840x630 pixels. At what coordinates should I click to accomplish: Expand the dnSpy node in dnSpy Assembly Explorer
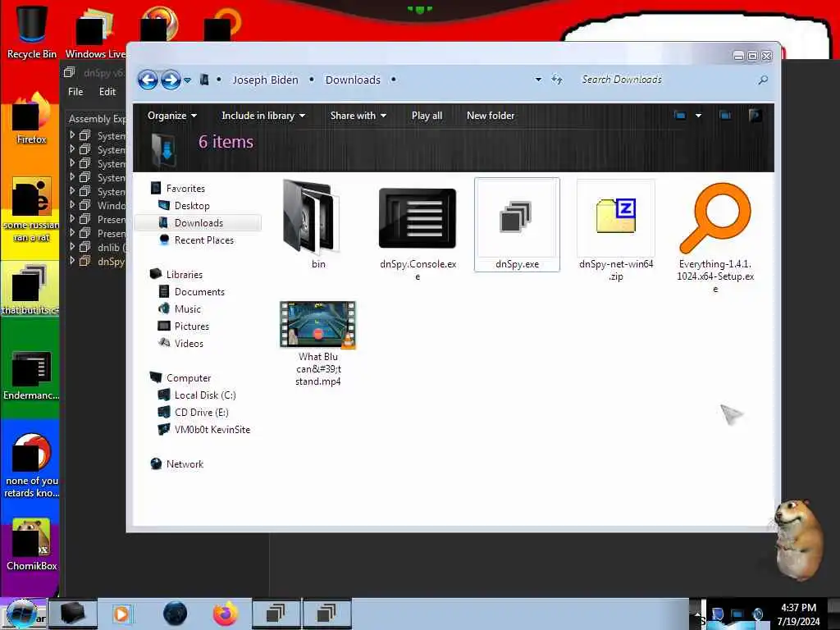click(x=72, y=261)
